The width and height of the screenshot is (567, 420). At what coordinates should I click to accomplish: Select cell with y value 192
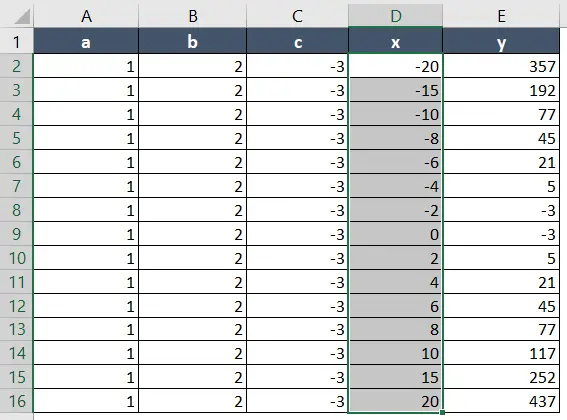501,90
